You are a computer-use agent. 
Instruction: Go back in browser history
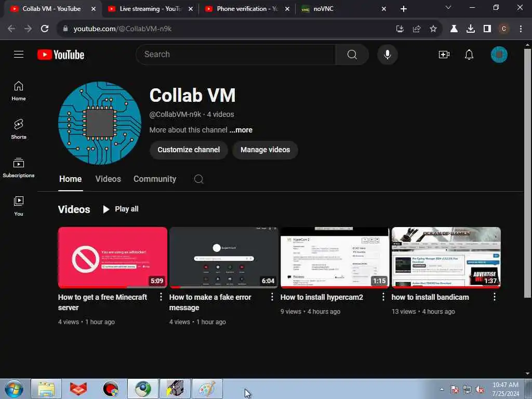(x=11, y=29)
